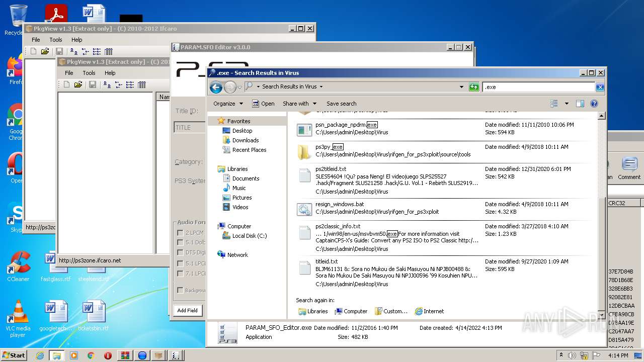Click Back arrow in Explorer search window

click(x=216, y=87)
